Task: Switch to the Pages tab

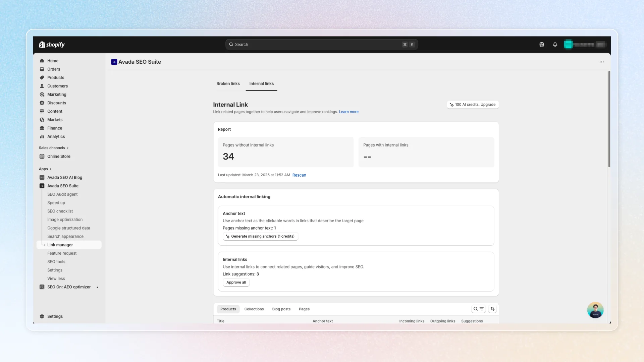Action: [304, 309]
